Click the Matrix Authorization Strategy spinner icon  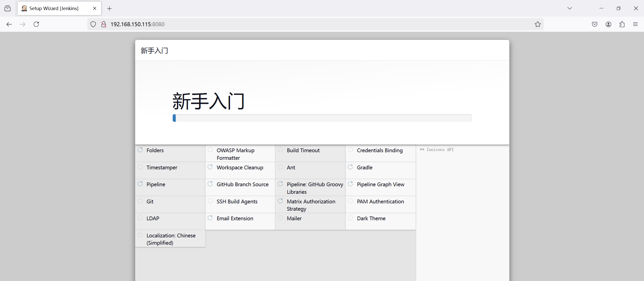[280, 201]
